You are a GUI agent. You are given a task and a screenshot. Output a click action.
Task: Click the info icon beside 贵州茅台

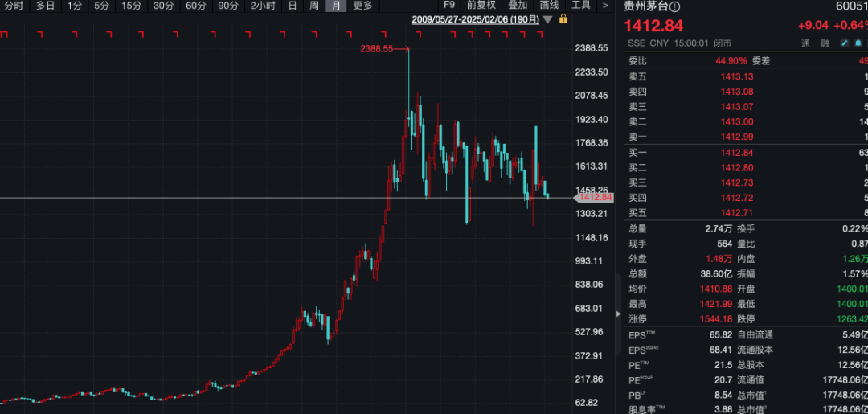tap(674, 6)
